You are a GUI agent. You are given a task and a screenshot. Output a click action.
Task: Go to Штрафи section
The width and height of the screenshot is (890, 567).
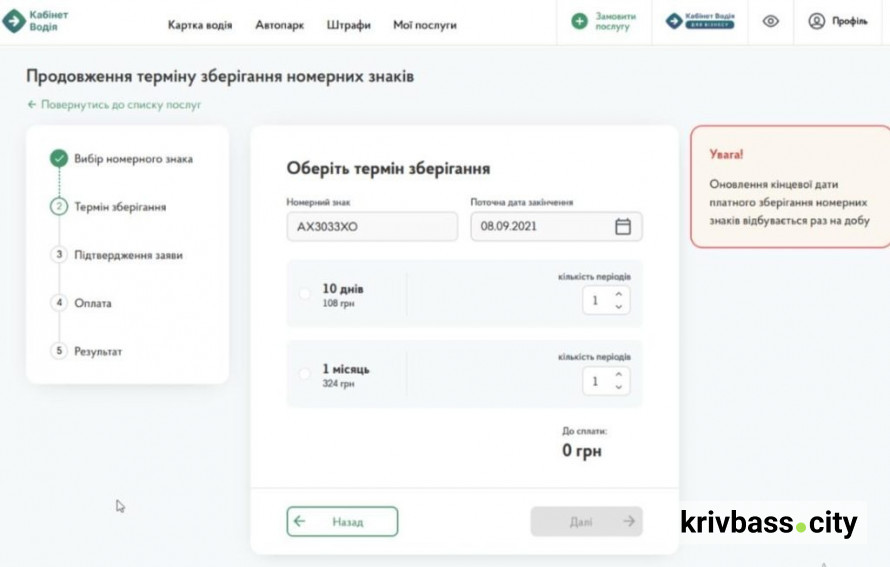pos(348,25)
